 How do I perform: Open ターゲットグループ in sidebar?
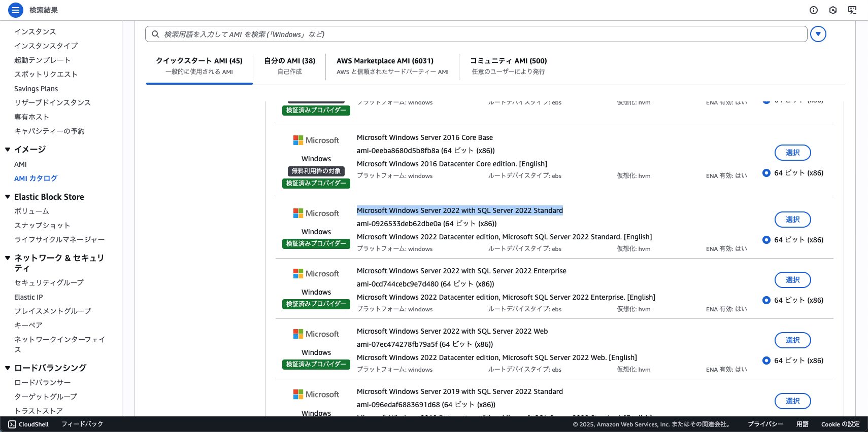point(46,397)
